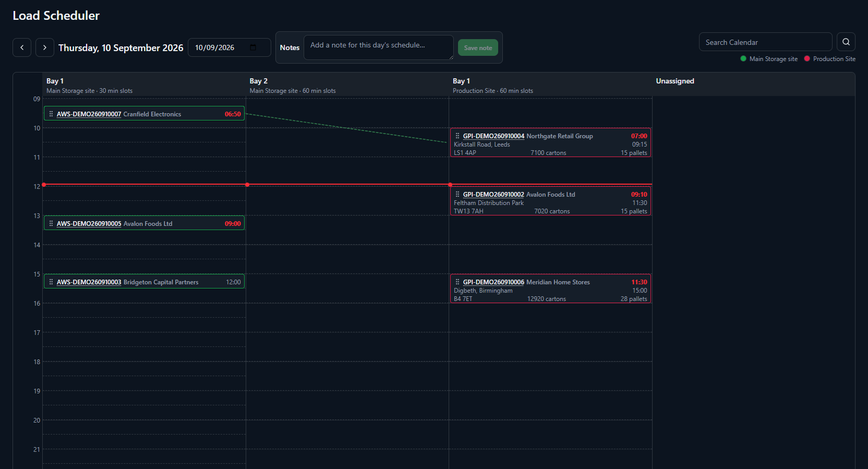Grab drag handle of AWS-DEMO260910003 card
The width and height of the screenshot is (868, 469).
[51, 282]
